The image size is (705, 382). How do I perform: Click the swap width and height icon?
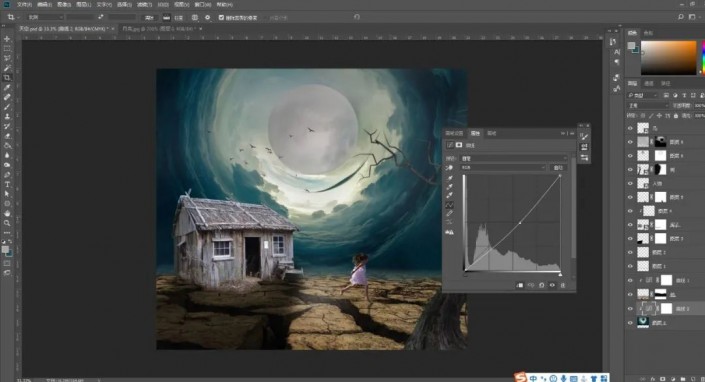[x=101, y=17]
